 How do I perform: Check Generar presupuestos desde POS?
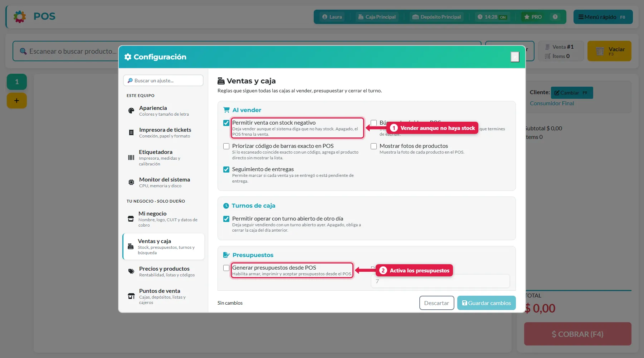(226, 268)
